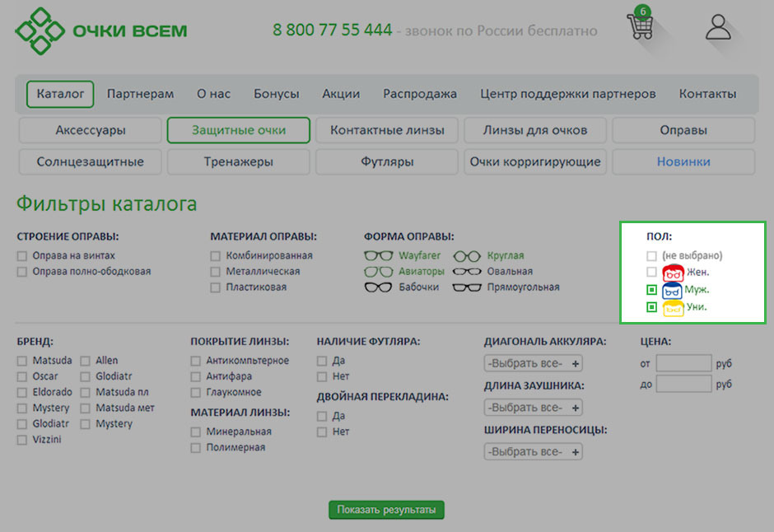Click the minimum price 'от' input field
Viewport: 774px width, 532px height.
coord(683,363)
